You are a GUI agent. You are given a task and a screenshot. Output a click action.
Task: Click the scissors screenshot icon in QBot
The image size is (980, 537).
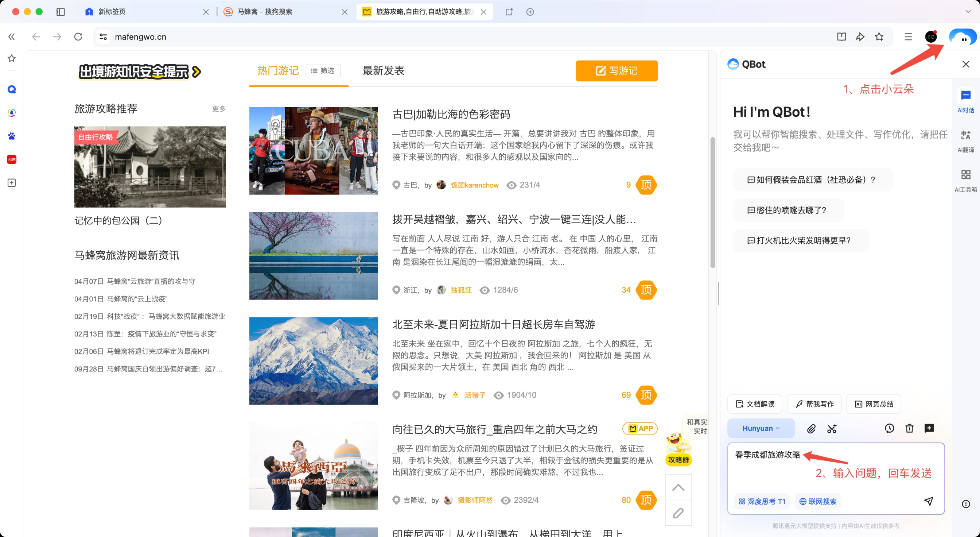pos(832,429)
